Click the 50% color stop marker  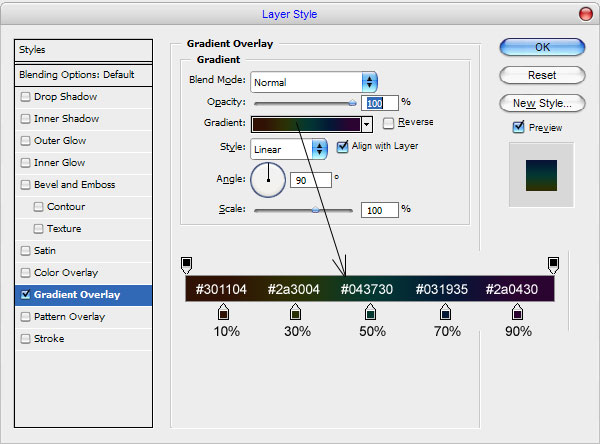pos(370,312)
